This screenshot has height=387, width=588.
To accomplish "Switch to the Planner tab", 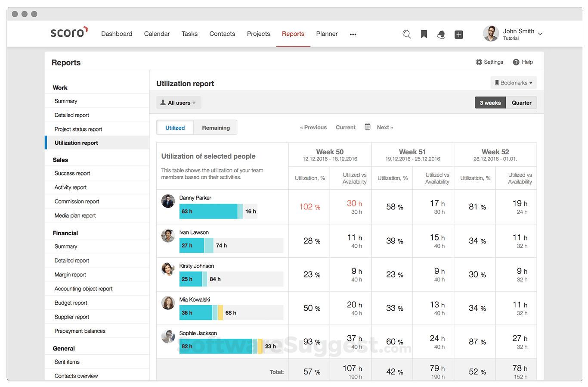I will (327, 34).
